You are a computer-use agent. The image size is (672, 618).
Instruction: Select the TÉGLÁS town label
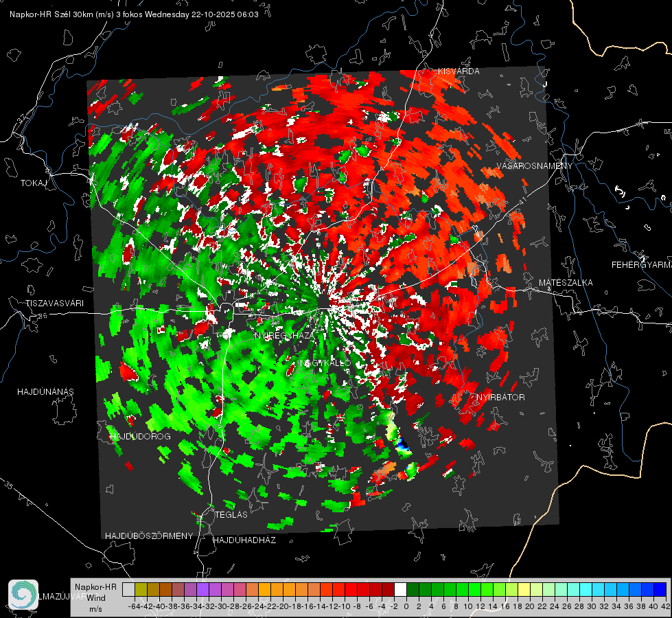[231, 515]
